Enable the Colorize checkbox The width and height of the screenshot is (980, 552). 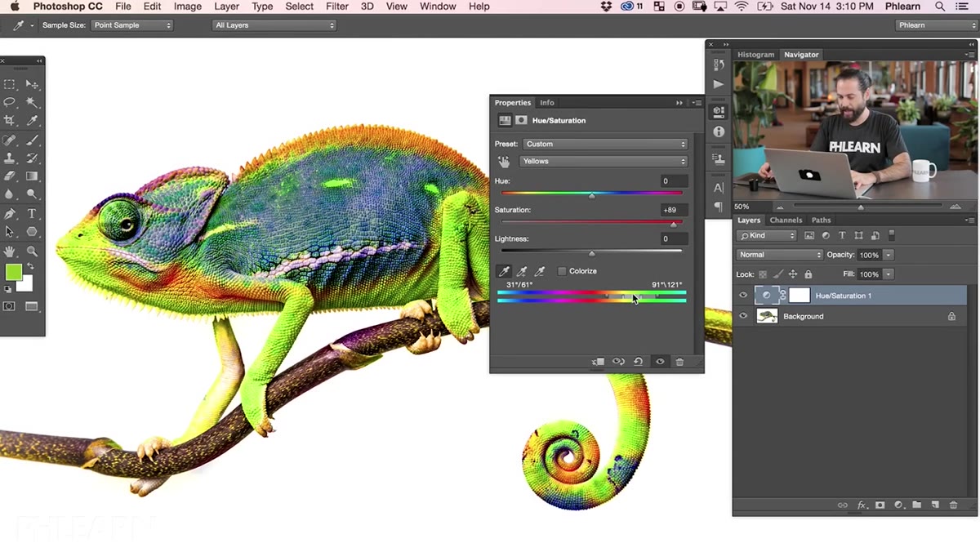[x=562, y=271]
